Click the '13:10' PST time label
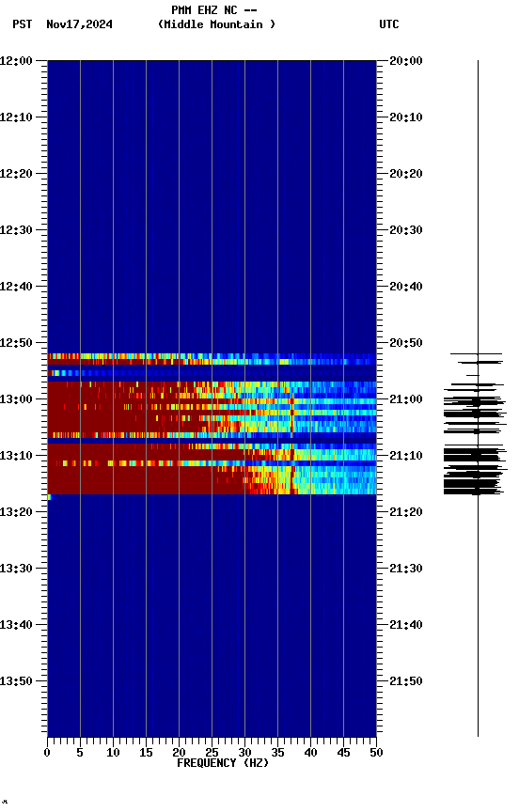 16,456
